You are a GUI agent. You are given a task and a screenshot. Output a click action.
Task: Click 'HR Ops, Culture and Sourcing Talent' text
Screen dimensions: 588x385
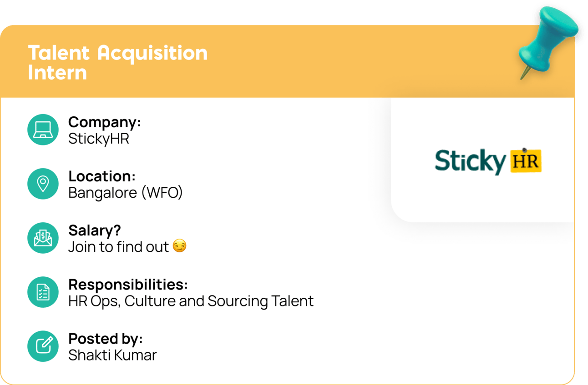pyautogui.click(x=191, y=301)
